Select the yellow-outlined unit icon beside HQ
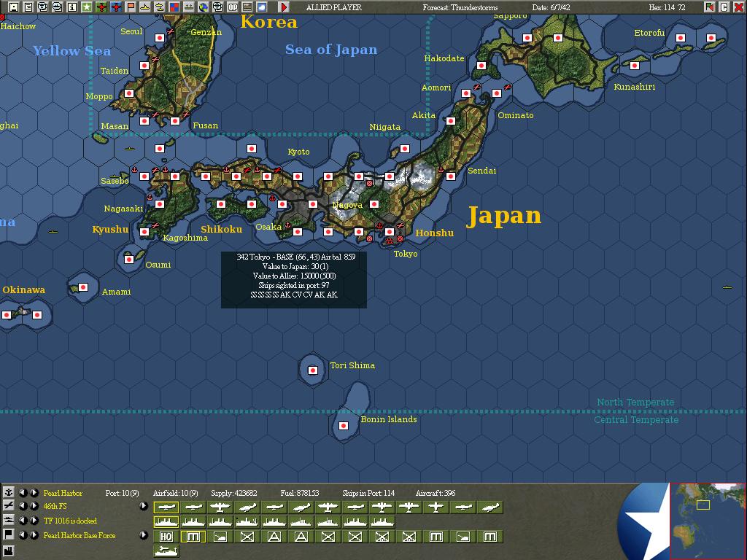Viewport: 747px width, 560px height. click(x=193, y=537)
